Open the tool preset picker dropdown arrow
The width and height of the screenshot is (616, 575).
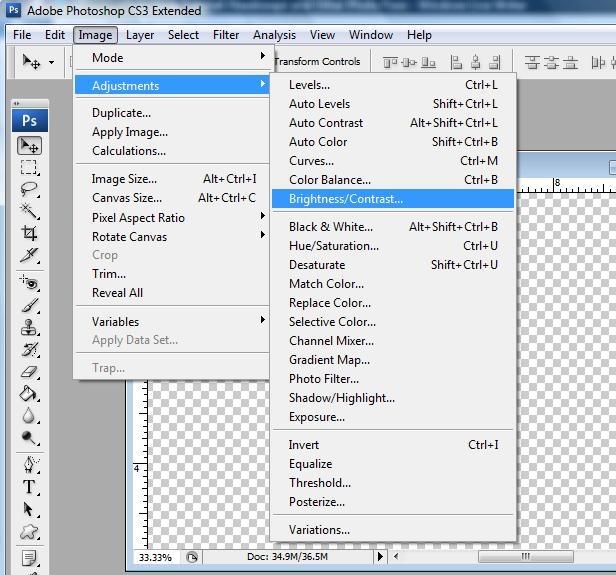[51, 62]
